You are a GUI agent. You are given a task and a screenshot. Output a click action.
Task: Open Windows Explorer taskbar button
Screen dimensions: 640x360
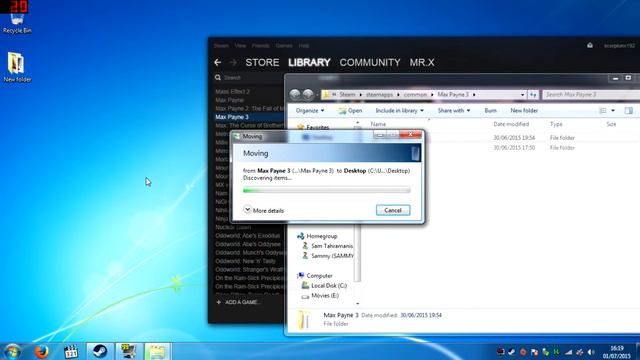point(157,351)
